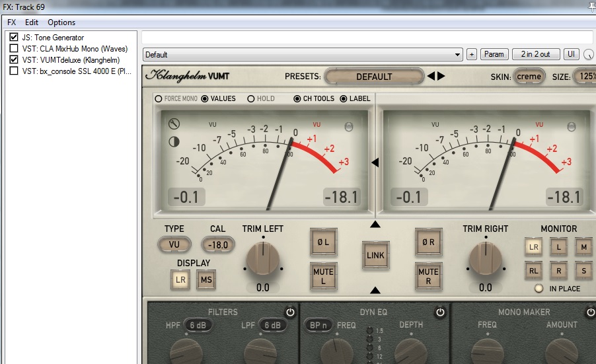Select next preset with right arrow
The width and height of the screenshot is (596, 364).
(441, 76)
